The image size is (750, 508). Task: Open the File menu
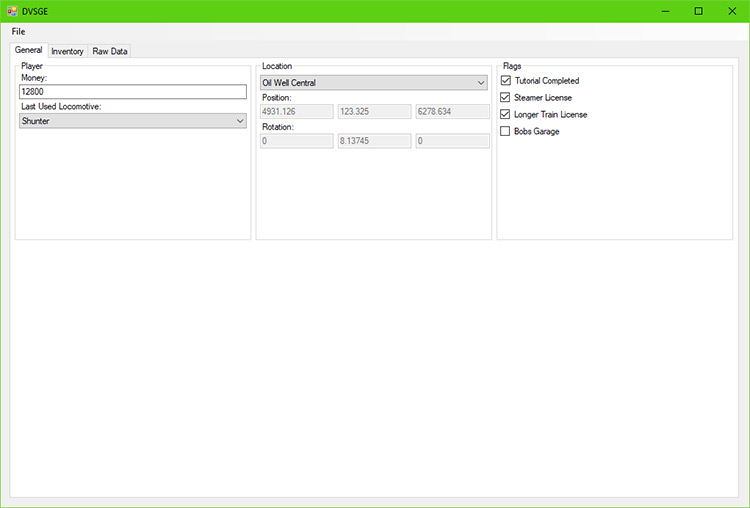pos(18,32)
